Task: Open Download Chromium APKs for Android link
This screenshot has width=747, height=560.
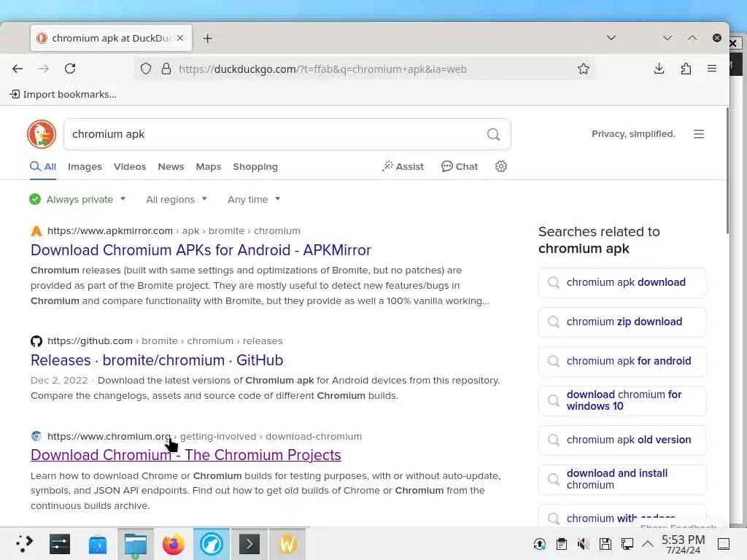Action: coord(201,250)
